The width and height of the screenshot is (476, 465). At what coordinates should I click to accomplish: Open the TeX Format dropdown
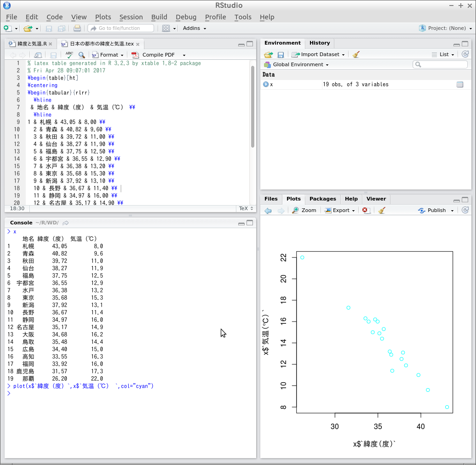point(108,55)
